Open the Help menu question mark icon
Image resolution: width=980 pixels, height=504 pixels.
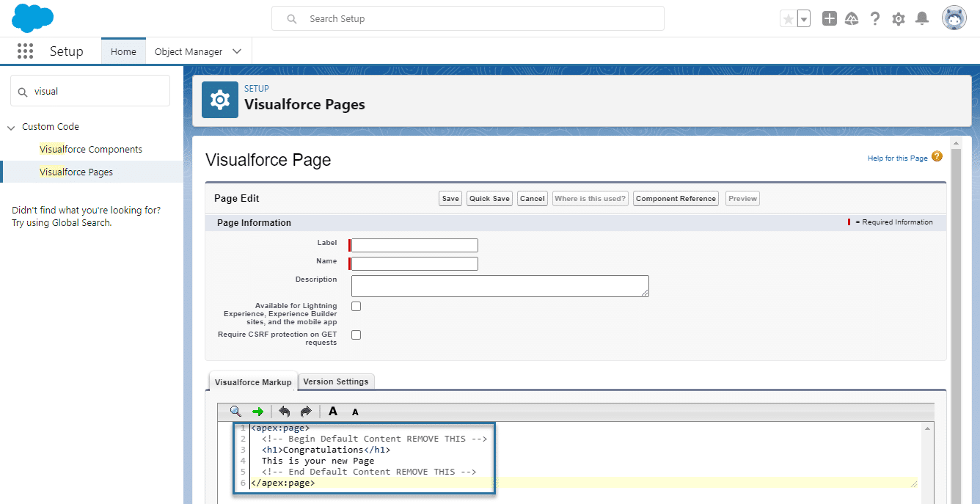874,18
